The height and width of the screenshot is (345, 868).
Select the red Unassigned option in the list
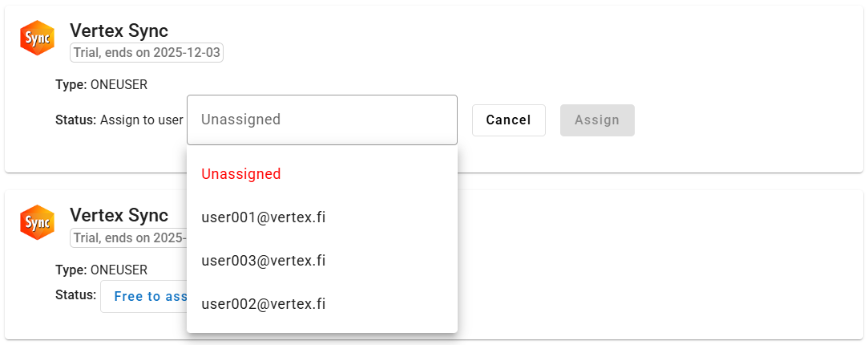tap(241, 174)
